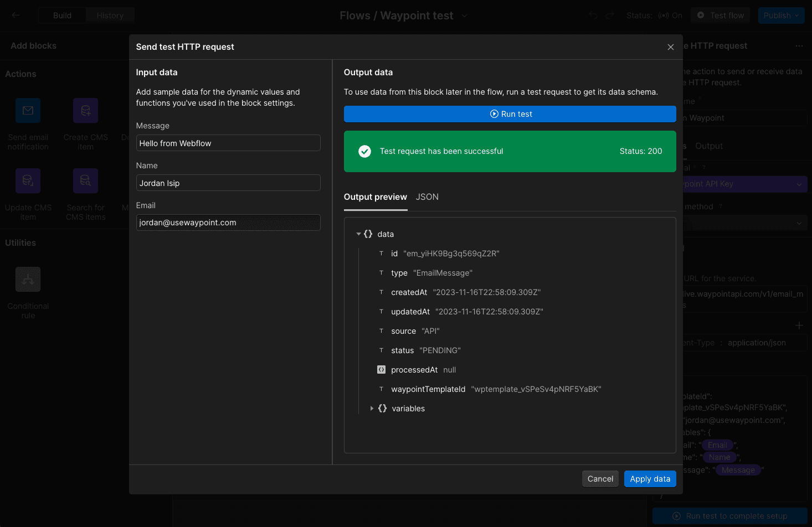Click the undo icon in header
Screen dimensions: 812x527
[593, 15]
